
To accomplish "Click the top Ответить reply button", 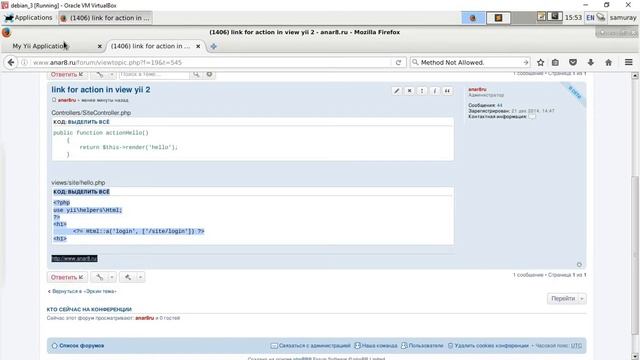I will pyautogui.click(x=67, y=74).
